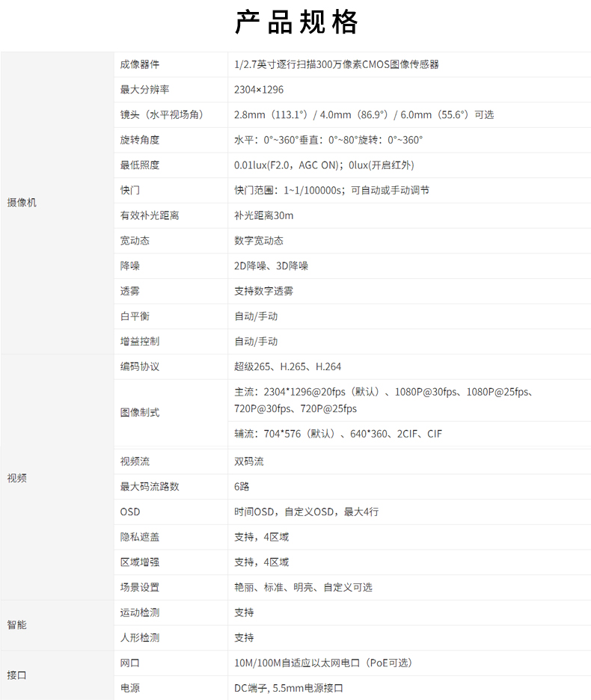Click the 编码协议 label

point(139,366)
